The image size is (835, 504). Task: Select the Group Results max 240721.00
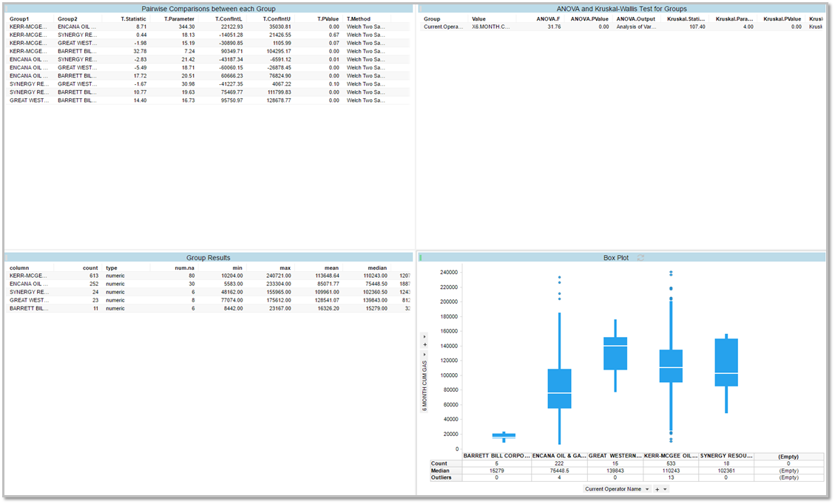tap(279, 276)
